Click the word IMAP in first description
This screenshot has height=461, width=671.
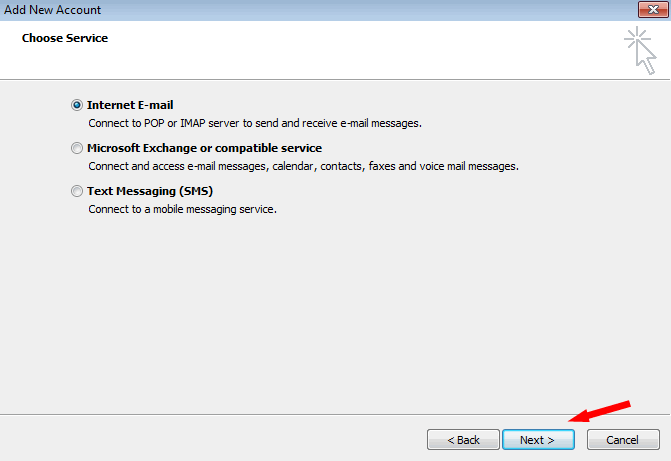193,123
